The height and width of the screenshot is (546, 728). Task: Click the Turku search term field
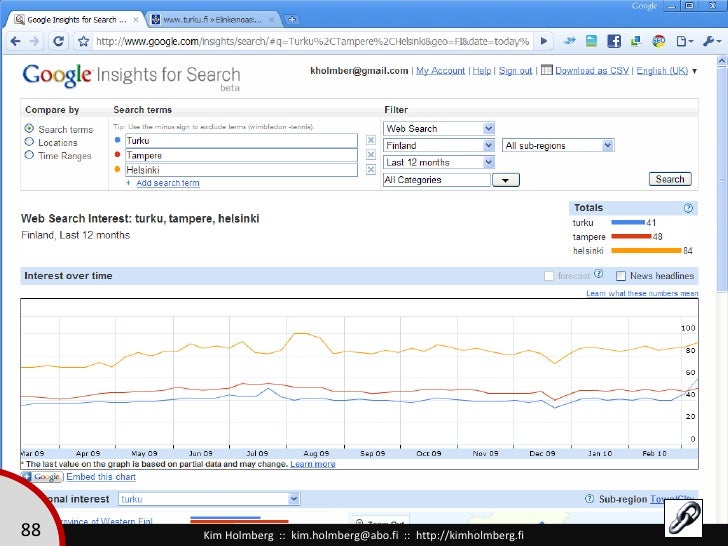(x=241, y=141)
